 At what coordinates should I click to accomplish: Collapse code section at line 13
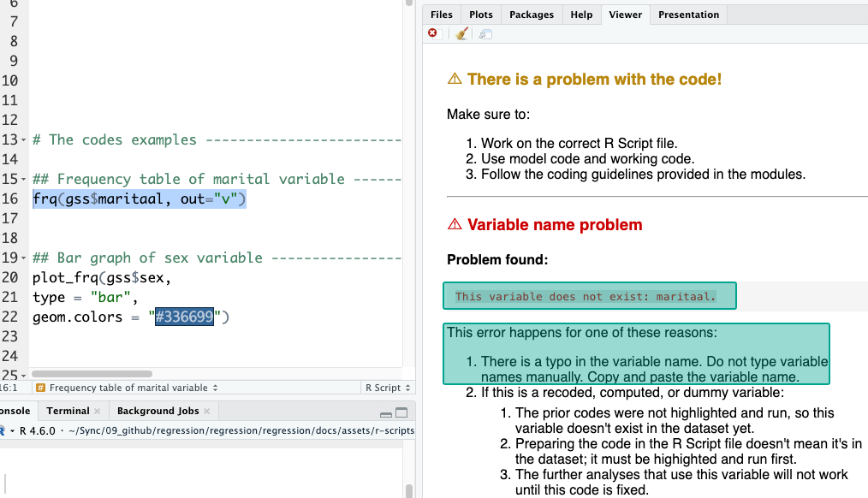(x=23, y=140)
